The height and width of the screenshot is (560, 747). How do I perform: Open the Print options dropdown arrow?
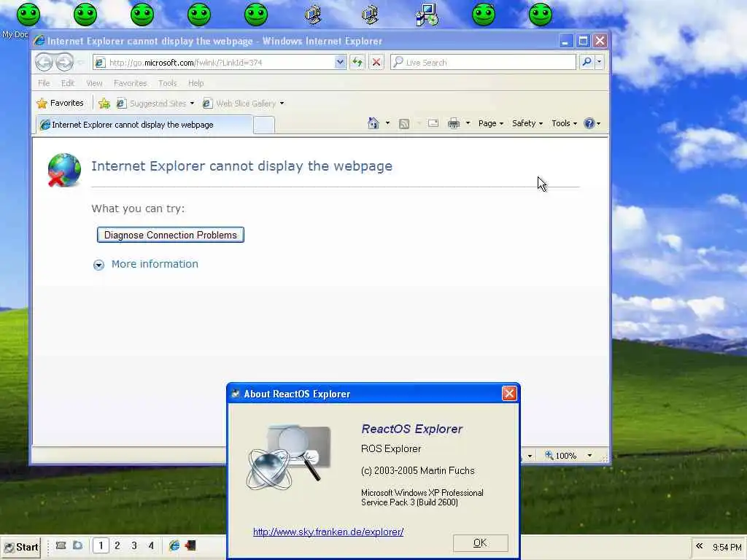[468, 123]
